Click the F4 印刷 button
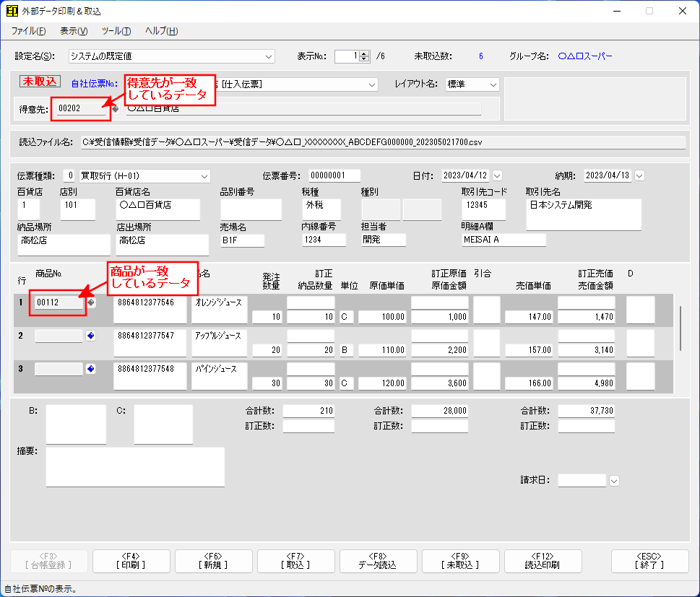Screen dimensions: 700x597 tap(131, 561)
